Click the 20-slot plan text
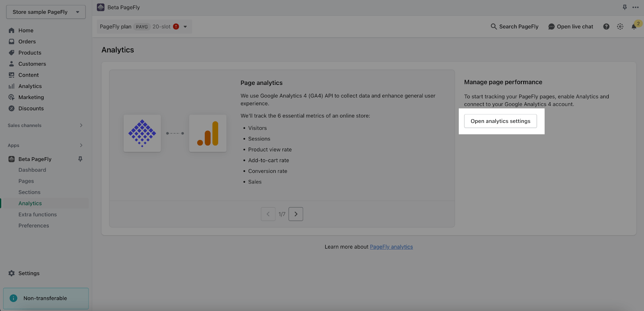Screen dimensions: 644x311 click(x=161, y=27)
